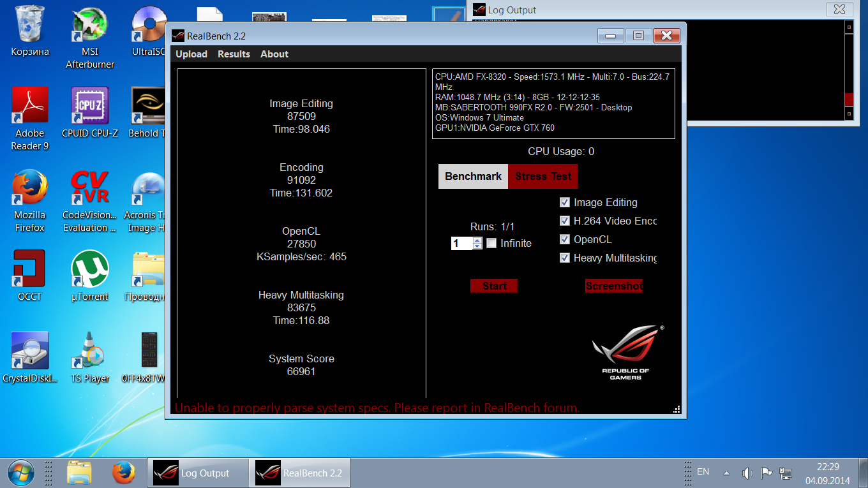Select the UltraISO desktop shortcut

pos(149,31)
